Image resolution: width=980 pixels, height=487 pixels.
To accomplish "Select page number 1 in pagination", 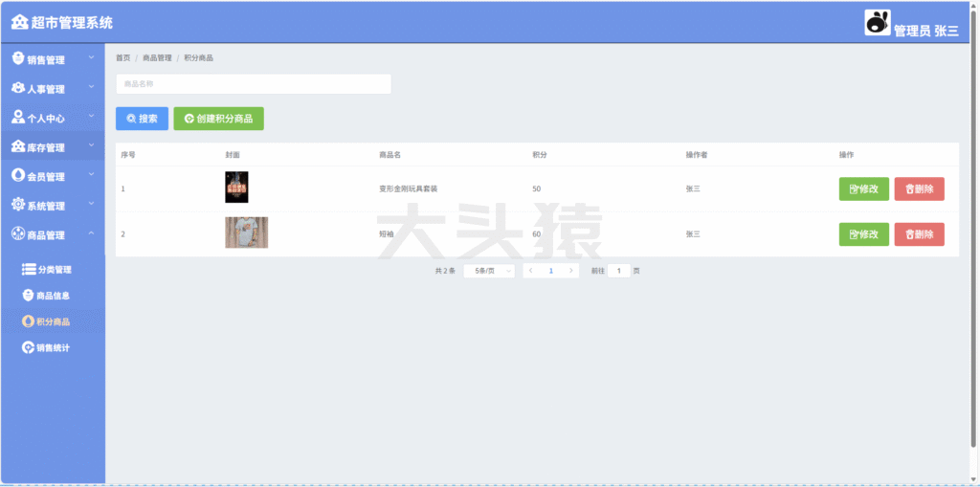I will (x=550, y=271).
